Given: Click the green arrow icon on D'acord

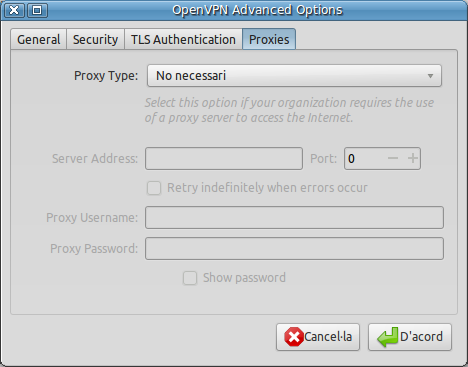Looking at the screenshot, I should pyautogui.click(x=387, y=337).
